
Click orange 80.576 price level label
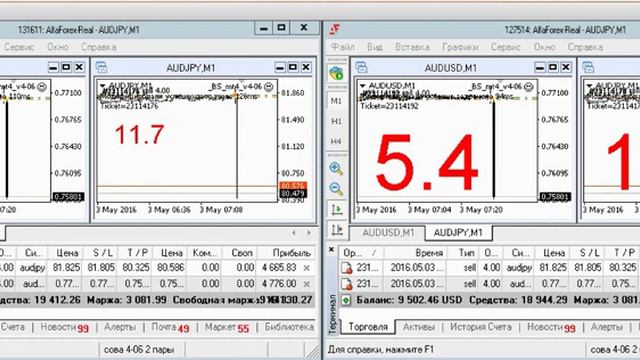pyautogui.click(x=293, y=186)
